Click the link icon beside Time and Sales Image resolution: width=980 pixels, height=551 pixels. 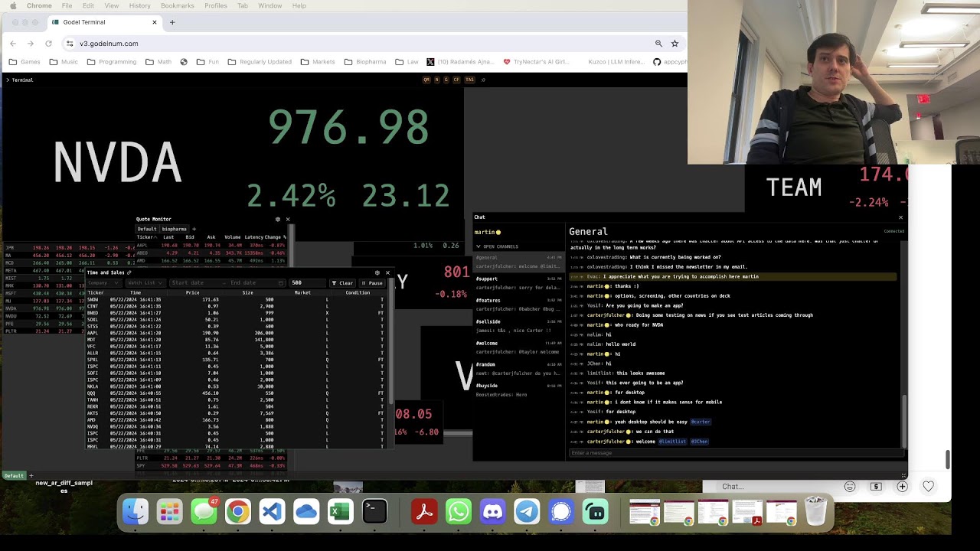click(x=129, y=272)
